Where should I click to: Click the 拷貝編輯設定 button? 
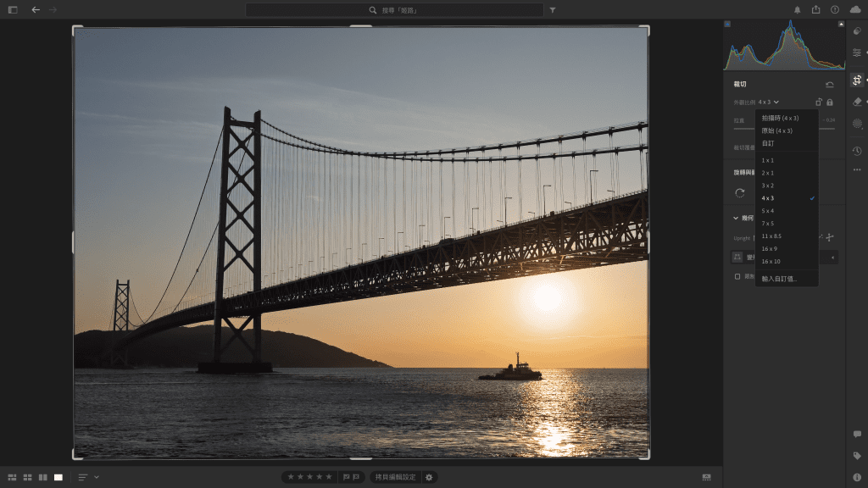[396, 477]
